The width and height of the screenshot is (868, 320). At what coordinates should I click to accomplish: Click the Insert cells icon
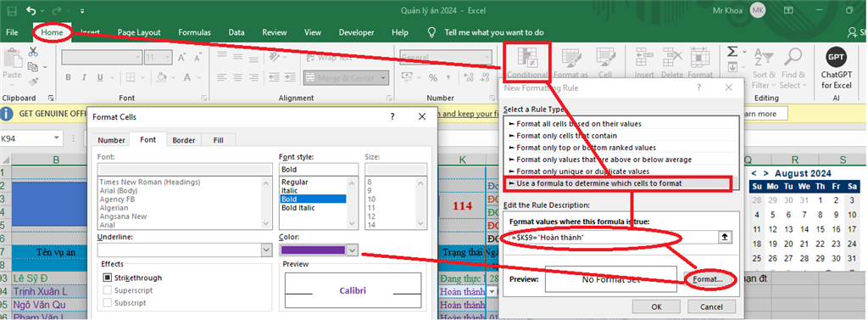pos(644,57)
